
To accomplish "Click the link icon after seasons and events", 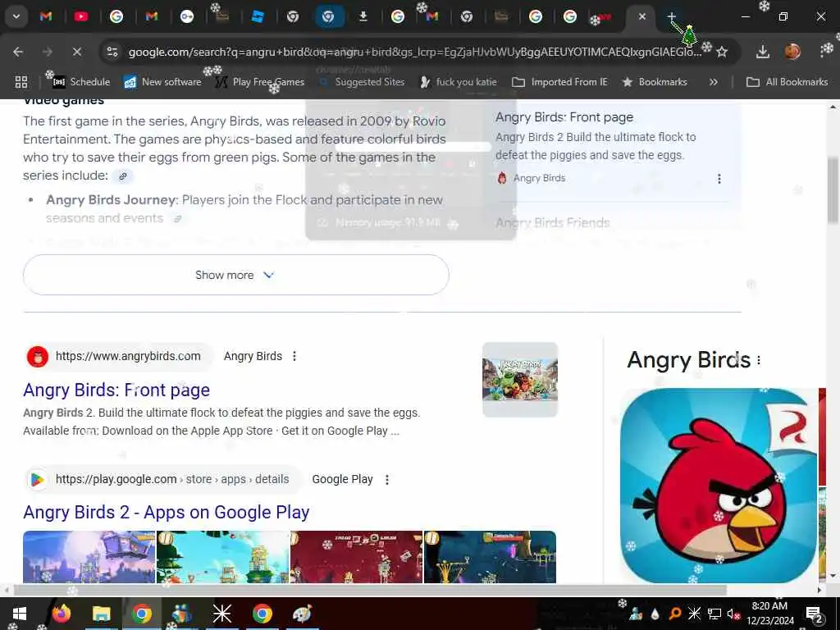I will (x=178, y=218).
